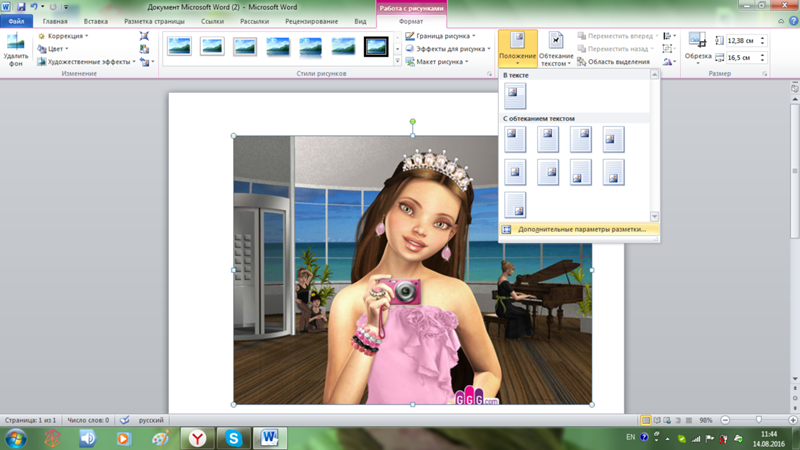The width and height of the screenshot is (800, 450).
Task: Open the Align objects dropdown
Action: click(x=669, y=36)
